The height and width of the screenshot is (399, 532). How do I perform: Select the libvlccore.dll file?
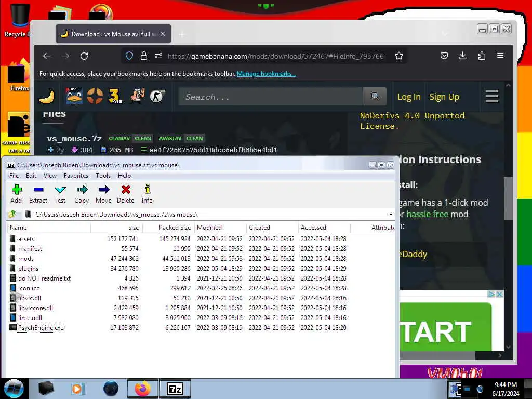[35, 308]
